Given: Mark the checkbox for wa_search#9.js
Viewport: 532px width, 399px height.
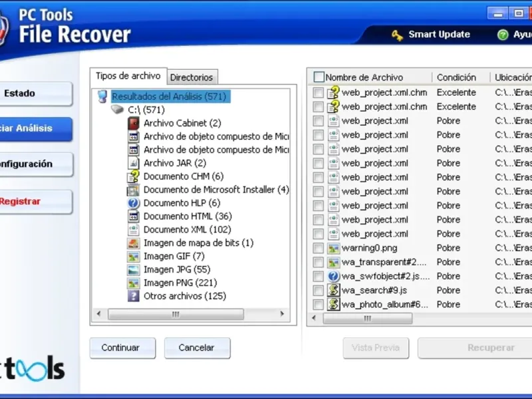Looking at the screenshot, I should (319, 291).
